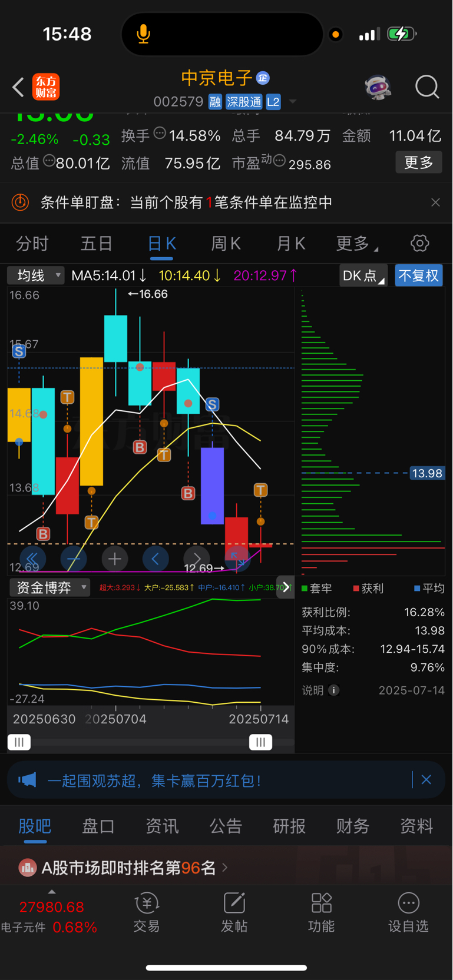This screenshot has height=980, width=453.
Task: Open the 资料 tab
Action: [x=416, y=826]
